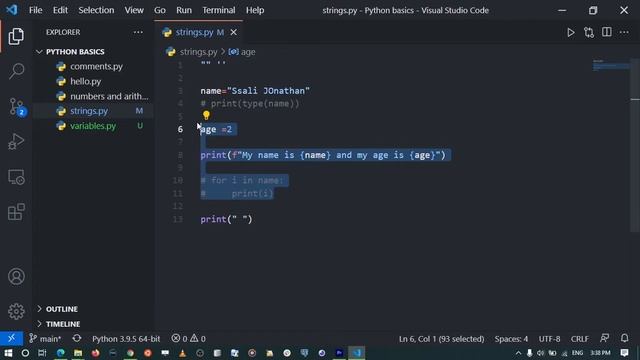
Task: Click the minimap code overview
Action: [x=611, y=65]
